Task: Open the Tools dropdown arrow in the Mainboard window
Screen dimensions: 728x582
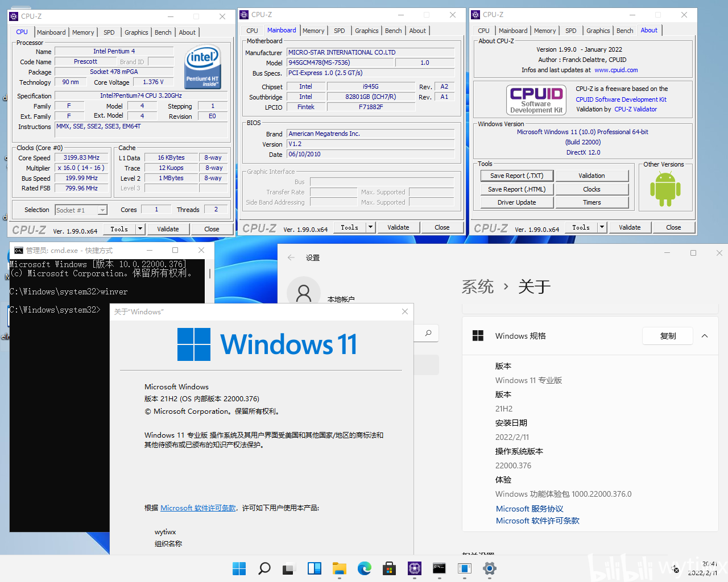Action: pos(370,227)
